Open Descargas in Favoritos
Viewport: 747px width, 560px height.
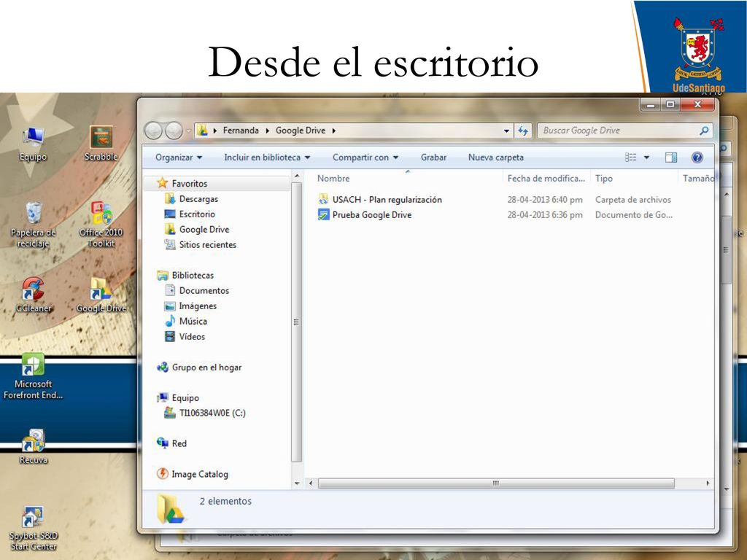(x=198, y=199)
